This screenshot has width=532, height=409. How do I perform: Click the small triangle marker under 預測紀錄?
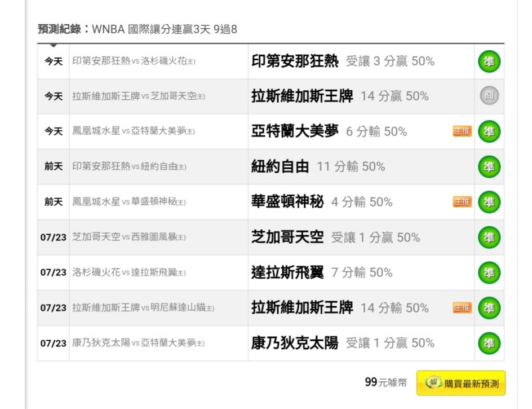tap(54, 46)
